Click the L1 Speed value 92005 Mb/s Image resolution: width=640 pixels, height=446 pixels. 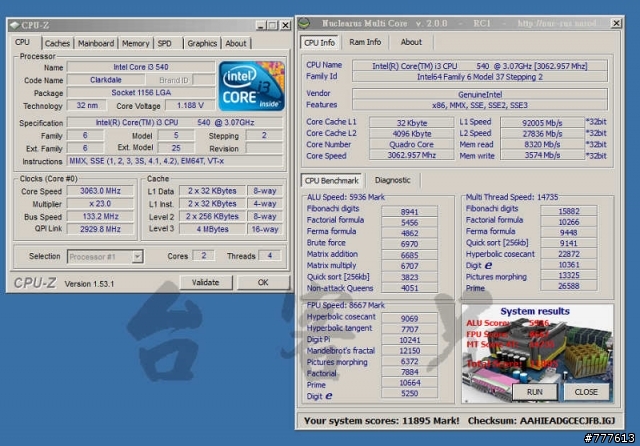[542, 122]
